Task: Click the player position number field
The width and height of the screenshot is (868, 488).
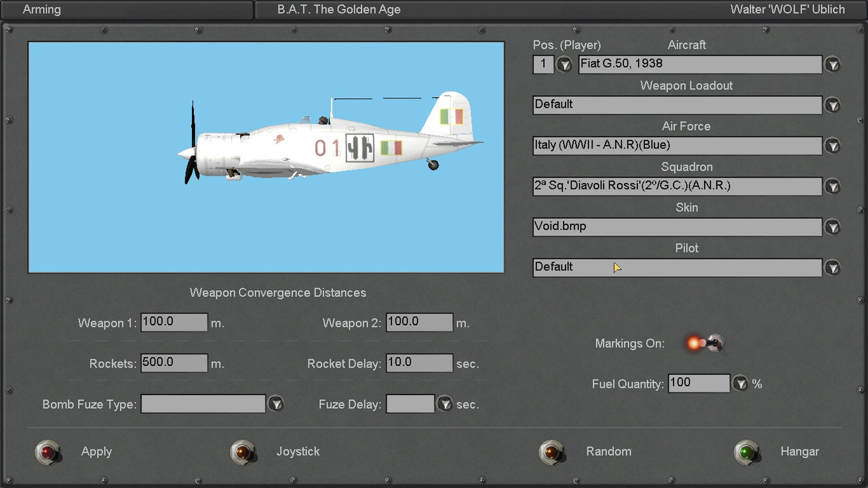Action: (x=543, y=64)
